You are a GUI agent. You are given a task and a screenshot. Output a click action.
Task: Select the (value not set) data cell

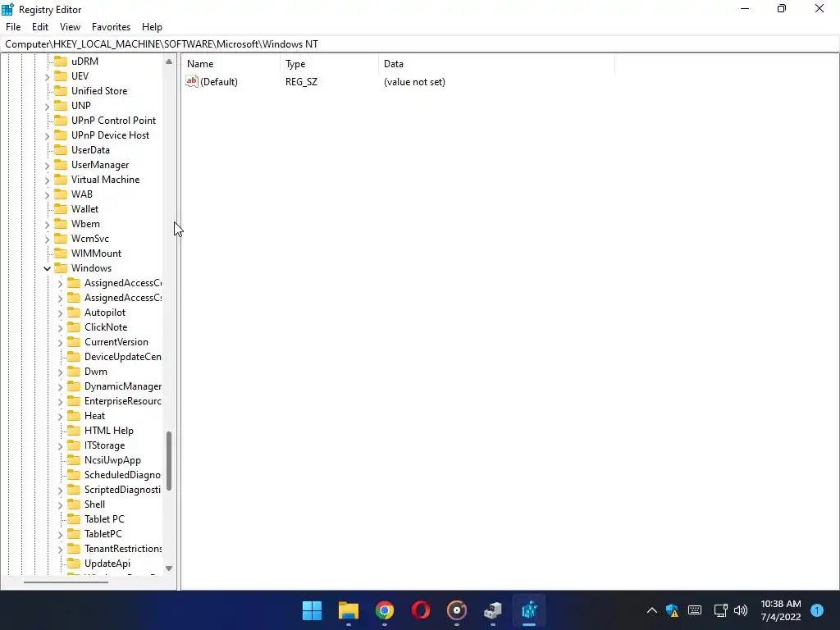click(414, 82)
